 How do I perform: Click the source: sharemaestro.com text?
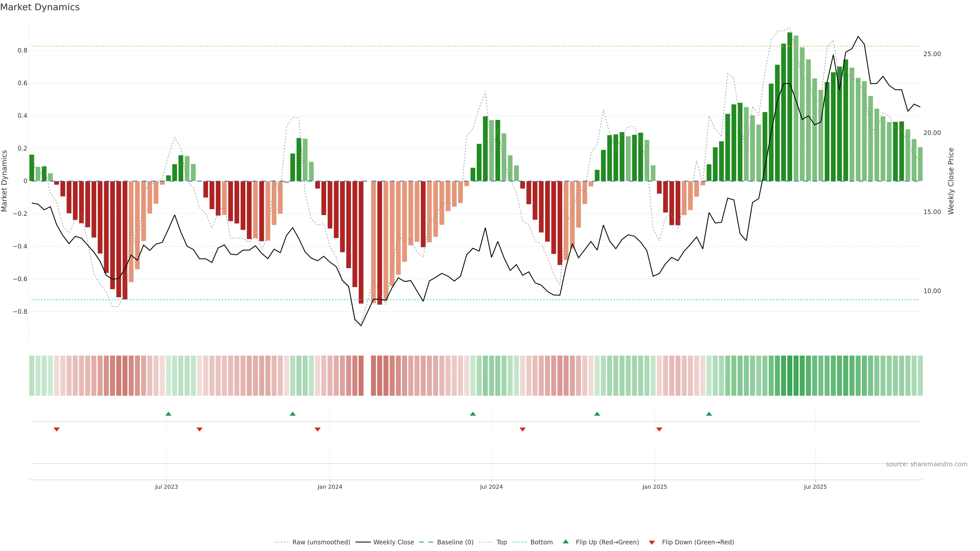coord(926,464)
